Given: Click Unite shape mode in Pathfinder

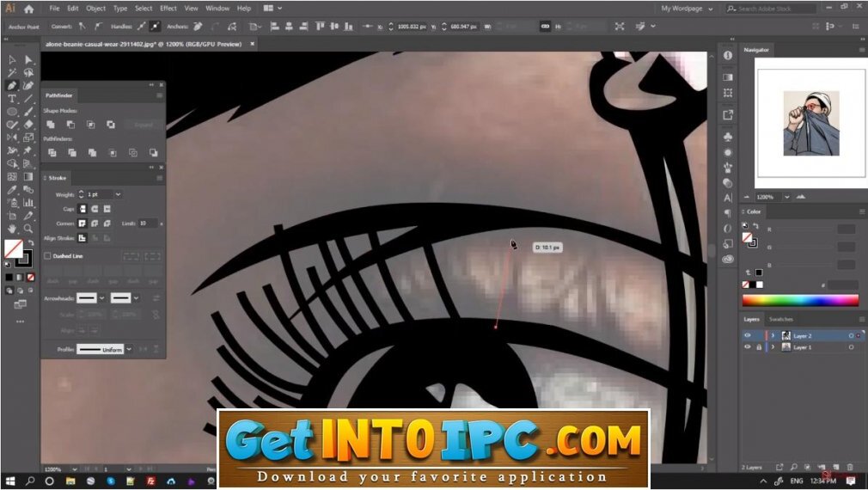Looking at the screenshot, I should (x=51, y=125).
